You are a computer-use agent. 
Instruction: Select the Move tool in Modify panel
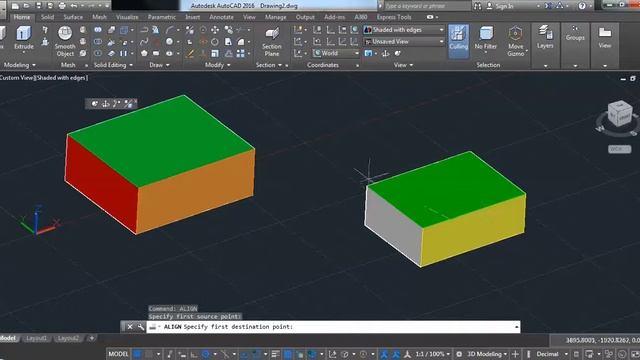[x=215, y=30]
